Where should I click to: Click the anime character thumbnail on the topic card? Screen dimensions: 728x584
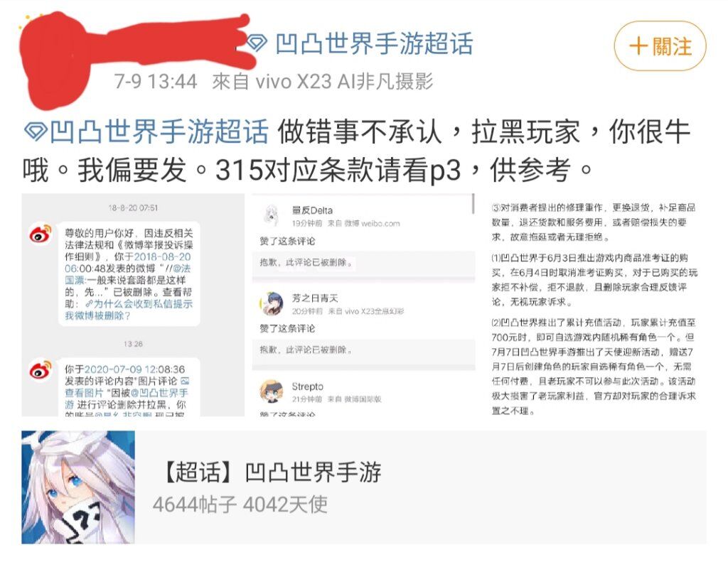(78, 487)
